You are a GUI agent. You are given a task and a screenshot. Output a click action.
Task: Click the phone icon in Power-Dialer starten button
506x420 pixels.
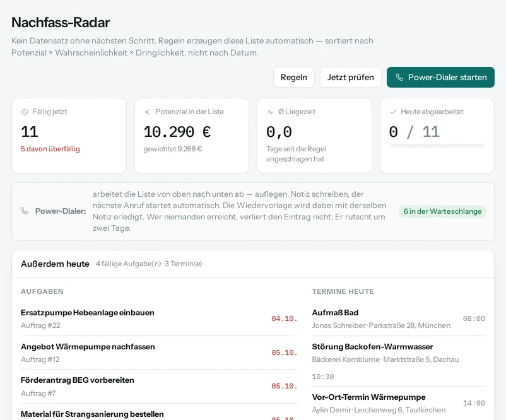pyautogui.click(x=399, y=78)
